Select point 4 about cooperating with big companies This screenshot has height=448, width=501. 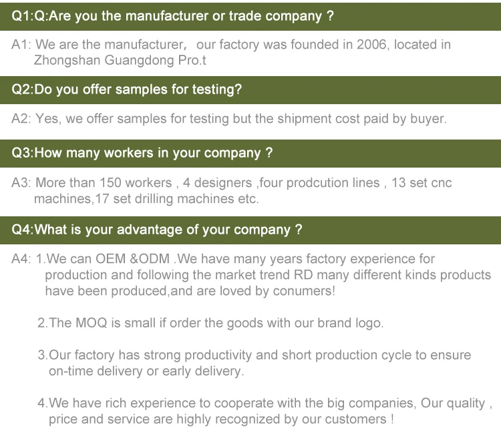click(265, 403)
